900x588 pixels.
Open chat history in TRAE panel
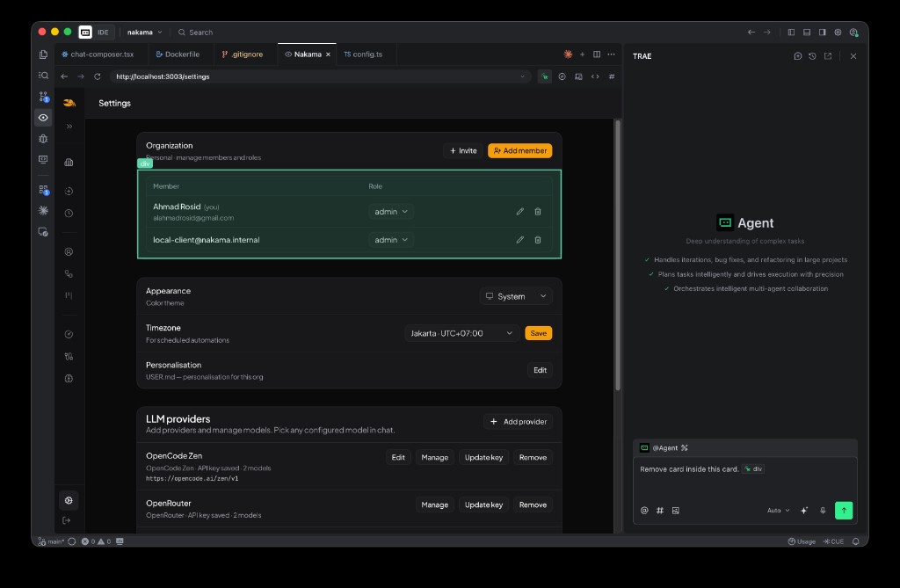(812, 55)
